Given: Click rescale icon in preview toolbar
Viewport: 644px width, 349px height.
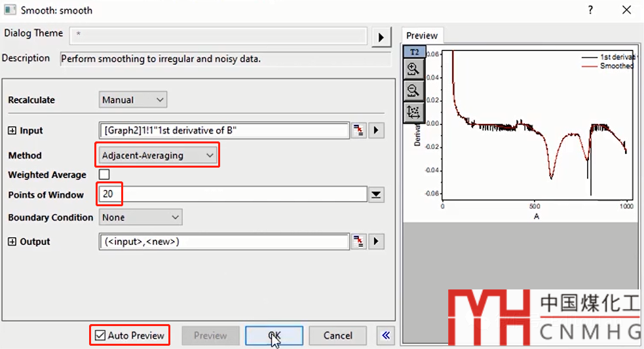Looking at the screenshot, I should coord(413,112).
